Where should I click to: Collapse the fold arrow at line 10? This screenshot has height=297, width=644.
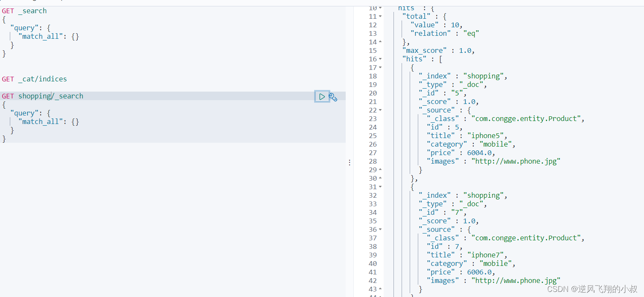[380, 8]
